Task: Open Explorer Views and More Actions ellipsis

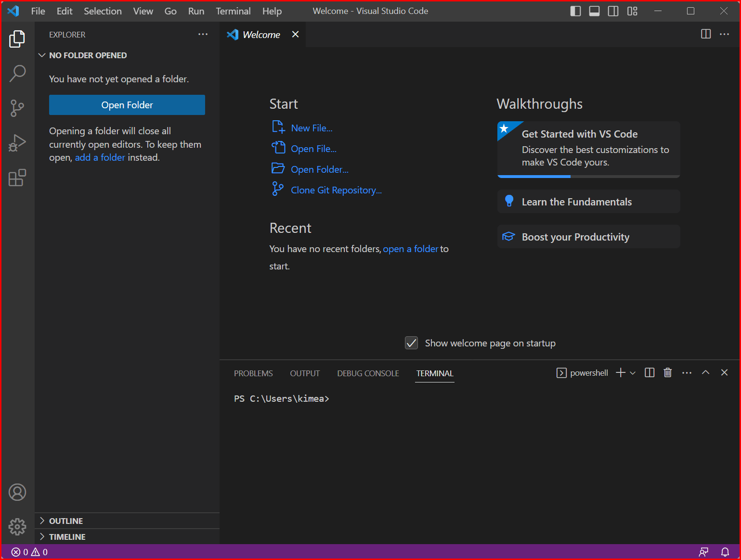Action: [x=203, y=34]
